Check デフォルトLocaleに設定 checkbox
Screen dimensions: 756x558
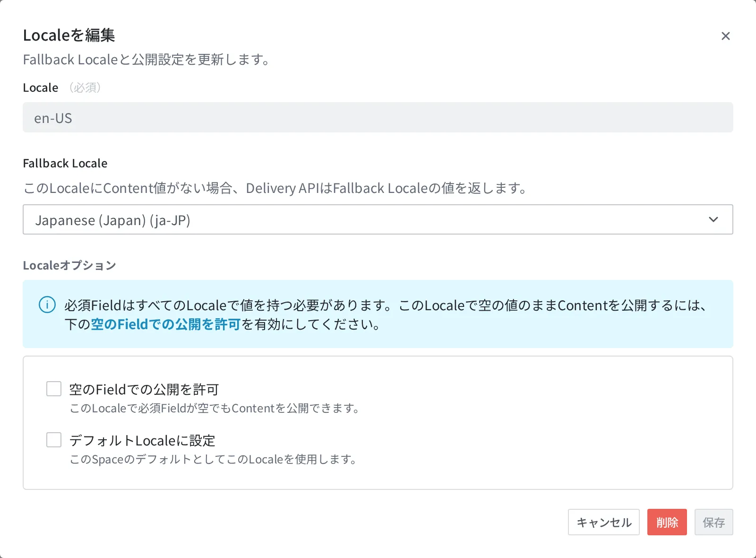pyautogui.click(x=54, y=440)
